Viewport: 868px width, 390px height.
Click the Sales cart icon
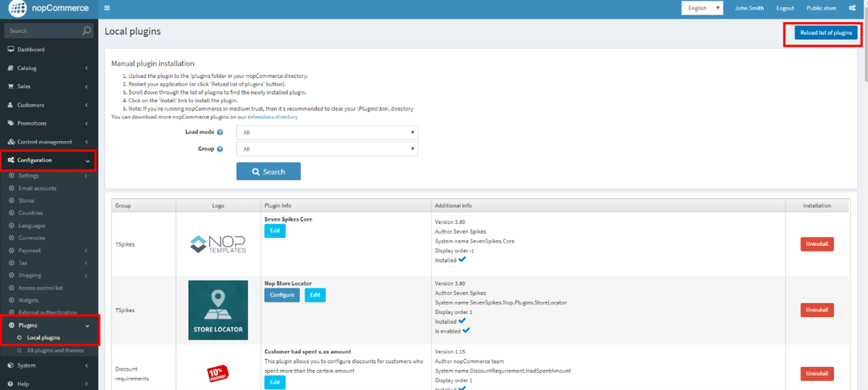tap(10, 86)
